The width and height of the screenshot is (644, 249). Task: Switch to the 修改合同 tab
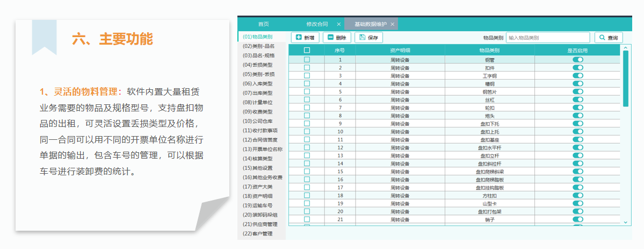pos(317,24)
